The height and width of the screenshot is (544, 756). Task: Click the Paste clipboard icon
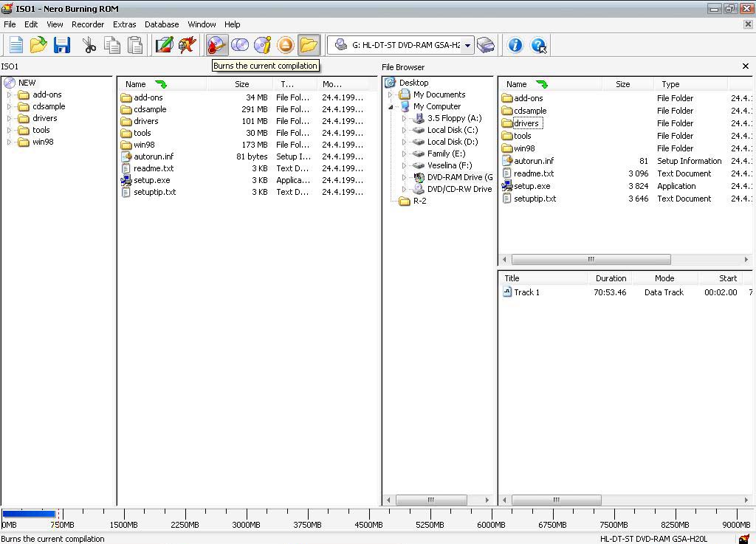[135, 45]
